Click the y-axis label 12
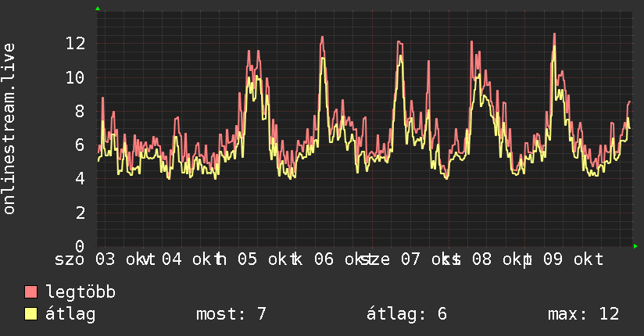 (76, 44)
